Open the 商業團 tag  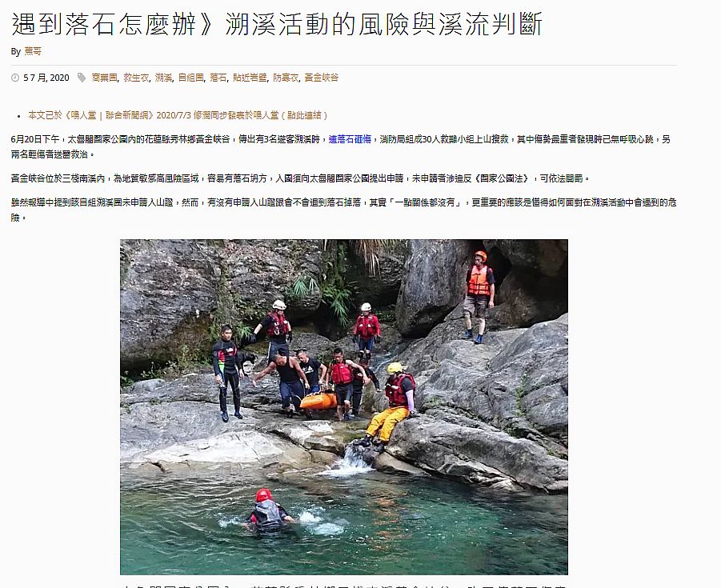pyautogui.click(x=104, y=78)
